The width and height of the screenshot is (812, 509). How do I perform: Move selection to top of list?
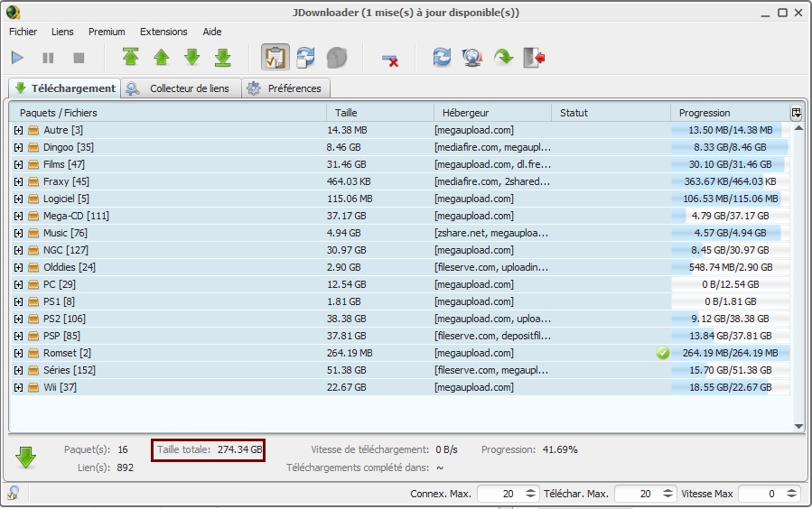130,57
